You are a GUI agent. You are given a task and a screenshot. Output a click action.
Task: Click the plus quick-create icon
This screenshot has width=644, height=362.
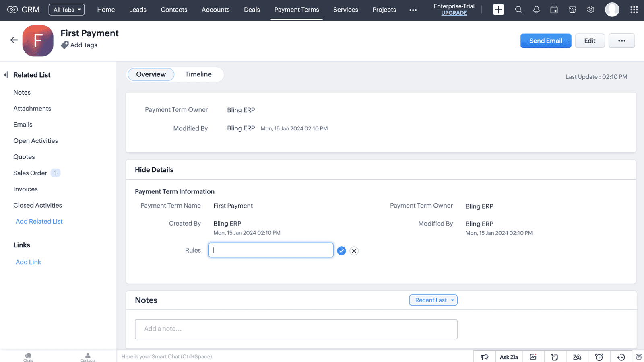pyautogui.click(x=498, y=10)
